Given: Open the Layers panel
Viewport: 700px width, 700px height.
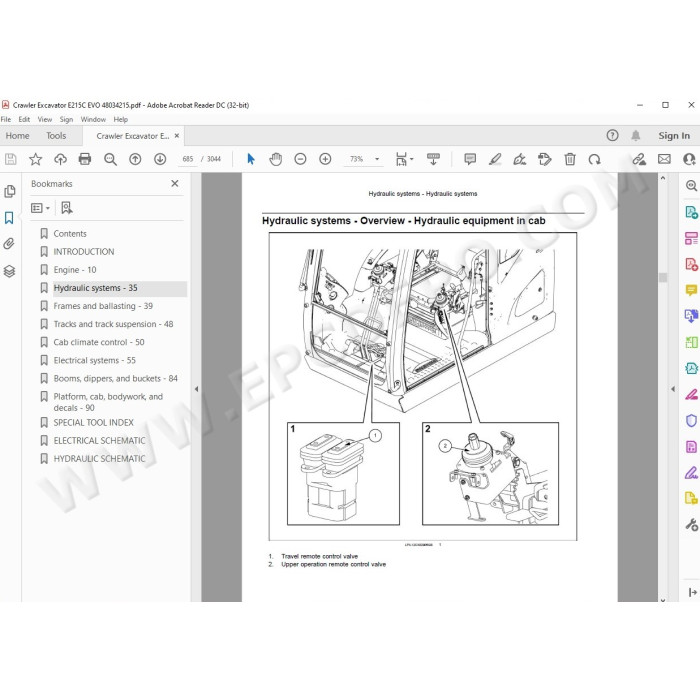Looking at the screenshot, I should [x=9, y=271].
